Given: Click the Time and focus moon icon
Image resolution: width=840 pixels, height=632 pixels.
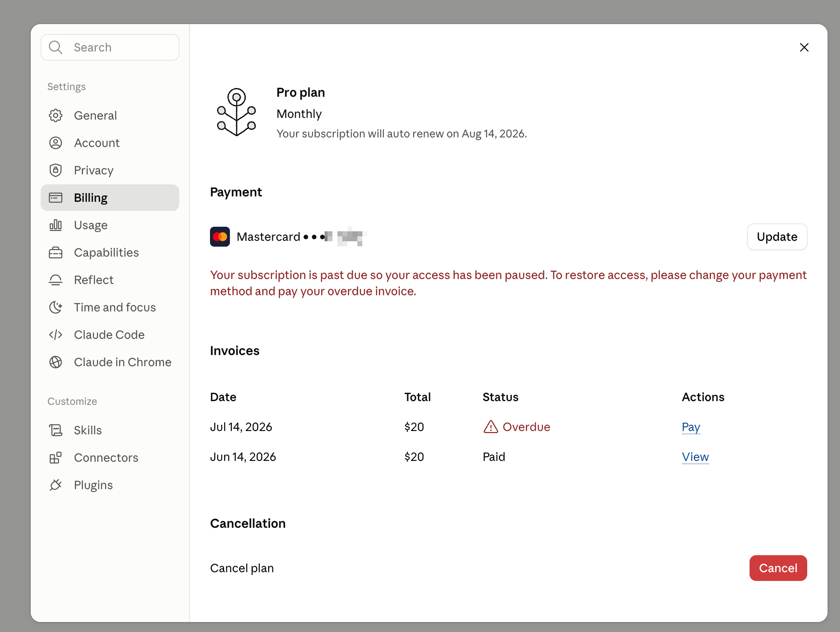Looking at the screenshot, I should pyautogui.click(x=56, y=307).
